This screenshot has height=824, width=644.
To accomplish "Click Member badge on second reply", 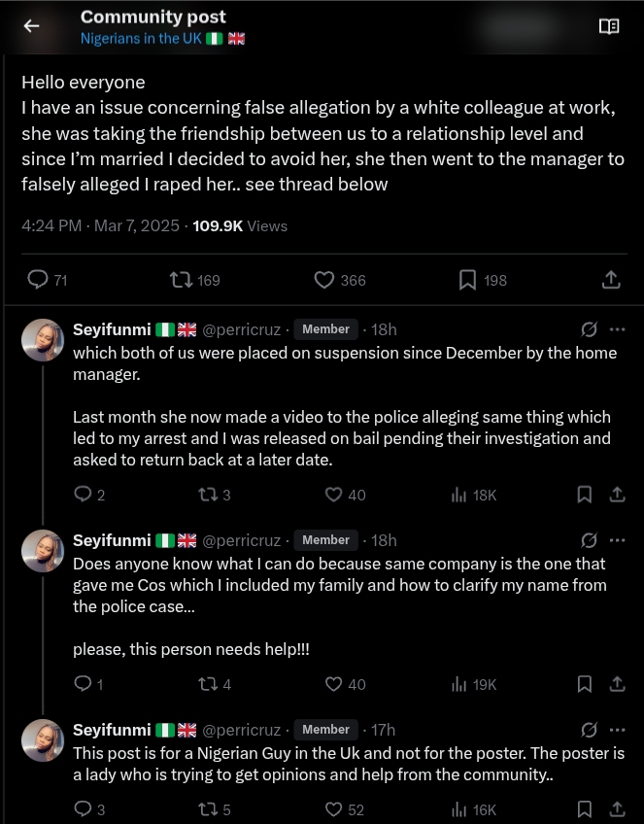I will click(x=325, y=540).
